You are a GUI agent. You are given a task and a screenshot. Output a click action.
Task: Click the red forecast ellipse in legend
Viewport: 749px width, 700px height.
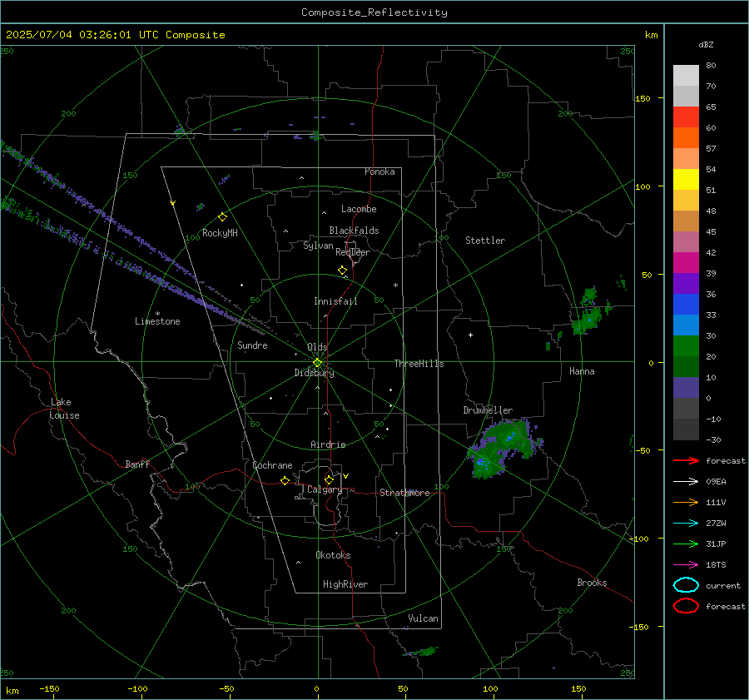tap(686, 606)
